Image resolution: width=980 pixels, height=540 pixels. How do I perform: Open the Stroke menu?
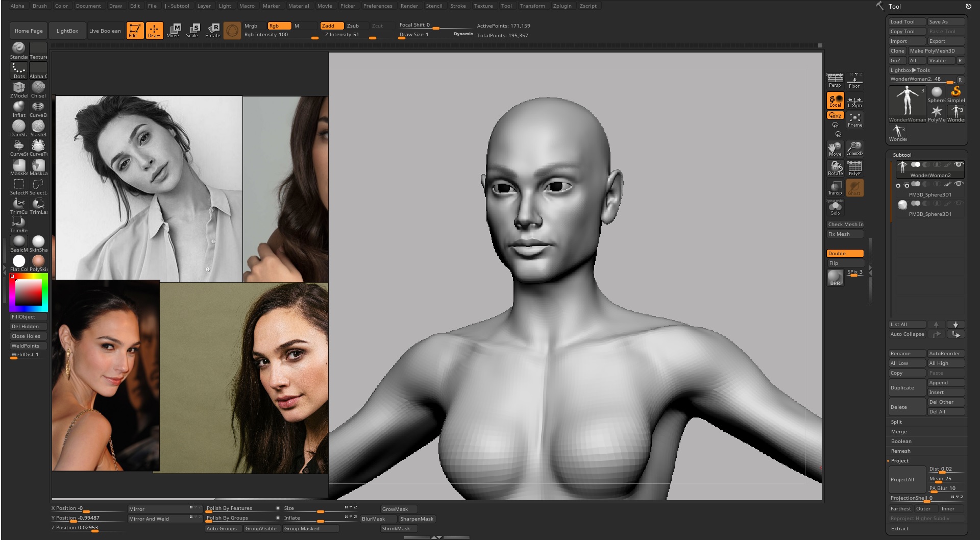pos(458,6)
